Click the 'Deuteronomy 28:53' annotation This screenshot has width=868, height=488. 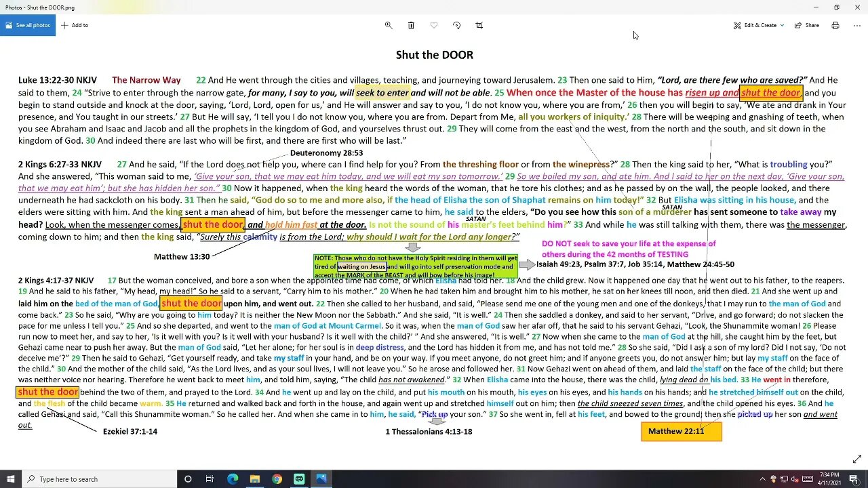[326, 153]
